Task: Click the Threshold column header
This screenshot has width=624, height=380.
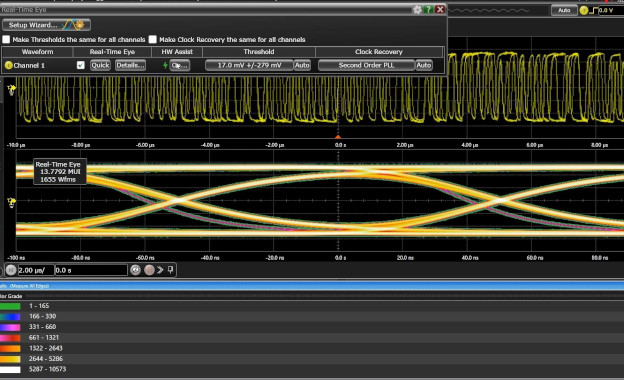Action: click(x=259, y=52)
